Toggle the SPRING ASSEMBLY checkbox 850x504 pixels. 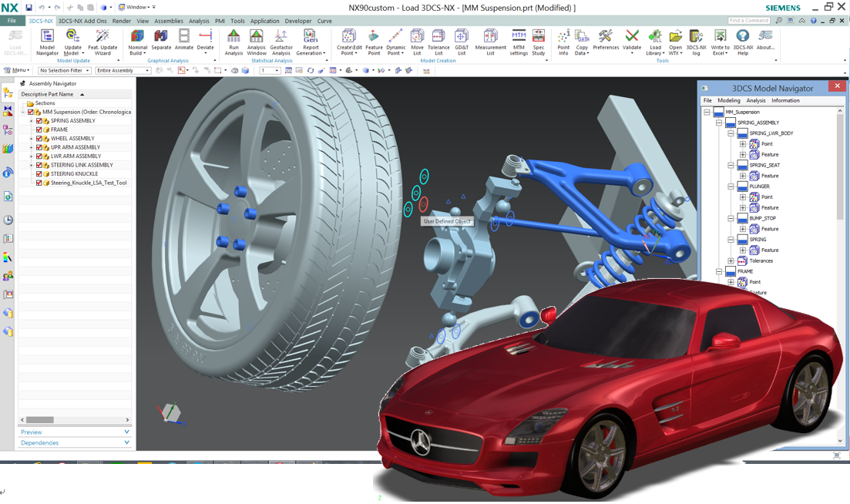pyautogui.click(x=39, y=121)
